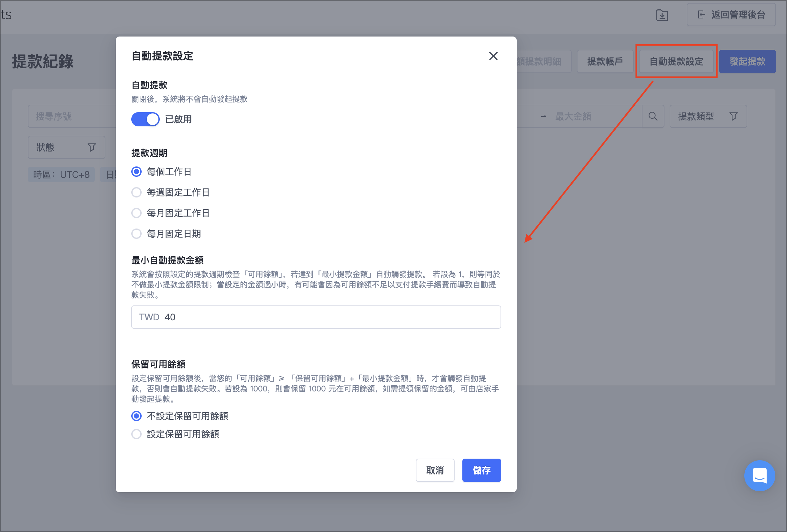Select 每週固定工作日 option
787x532 pixels.
[x=136, y=192]
